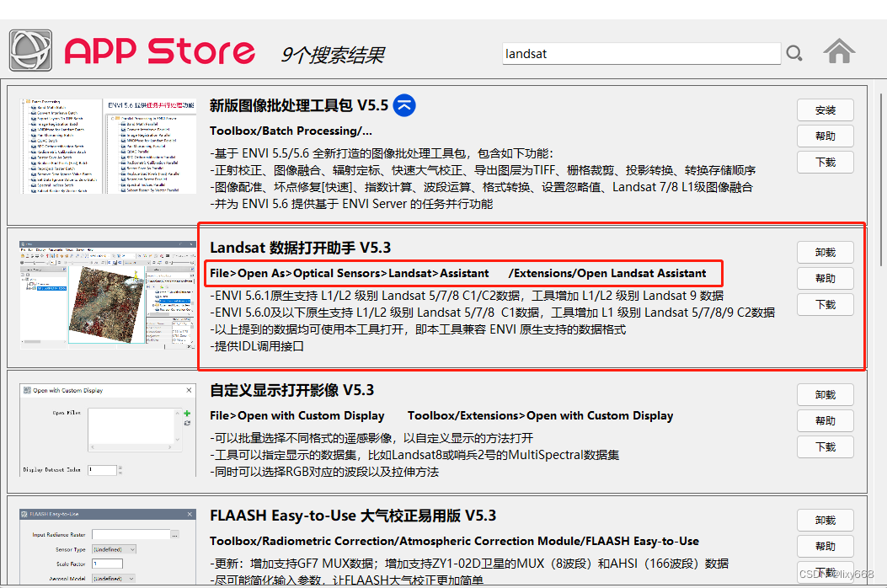Open help for 新版图像批处理工具包
Screen dimensions: 887x588
pos(826,136)
